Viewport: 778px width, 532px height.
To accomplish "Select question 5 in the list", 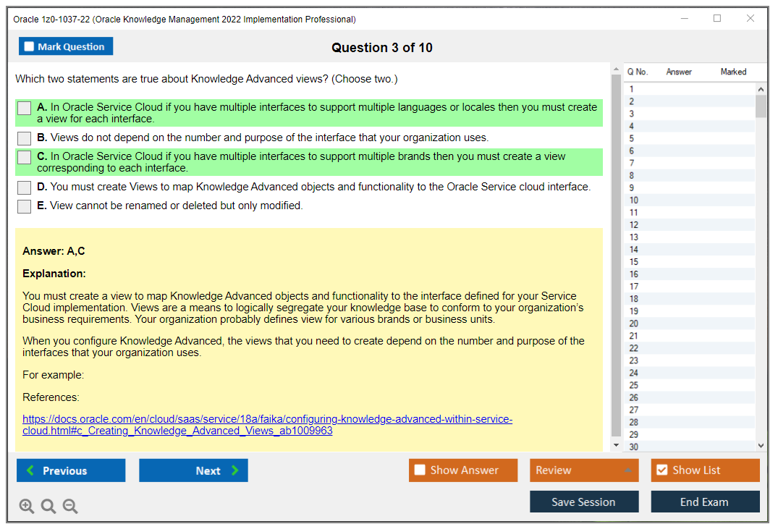I will (x=690, y=138).
